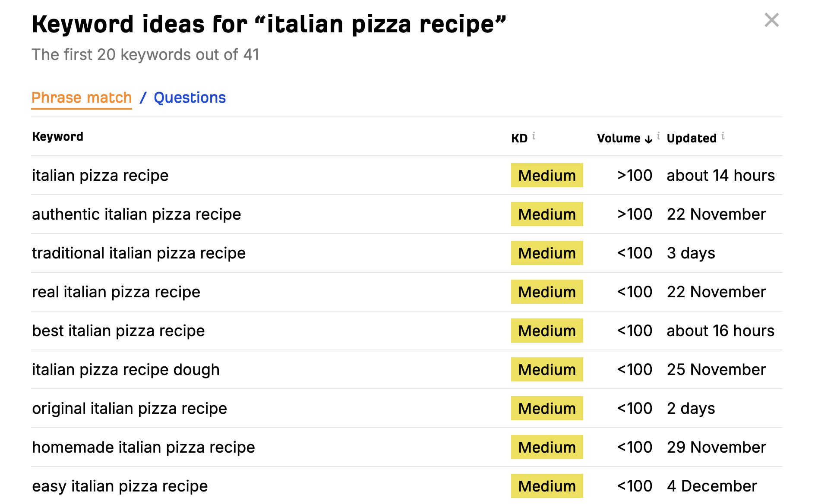Click the Keyword column header
Screen dimensions: 815x504
pyautogui.click(x=58, y=136)
